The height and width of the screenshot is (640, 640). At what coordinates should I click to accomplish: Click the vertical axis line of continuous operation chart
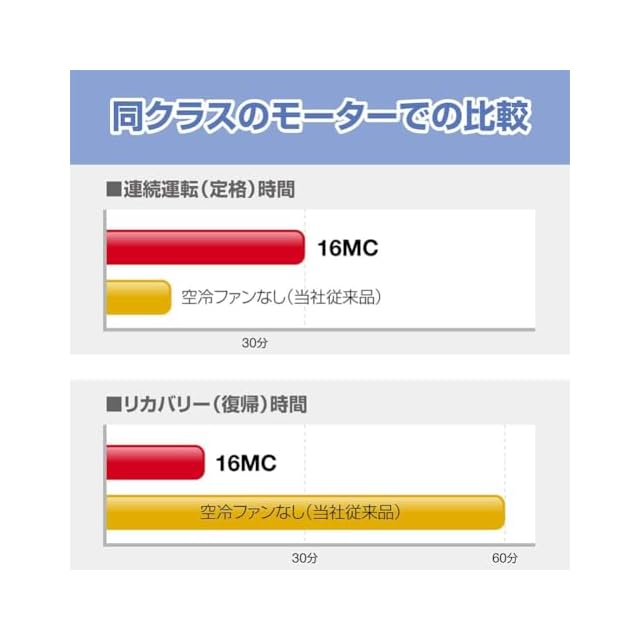[106, 270]
